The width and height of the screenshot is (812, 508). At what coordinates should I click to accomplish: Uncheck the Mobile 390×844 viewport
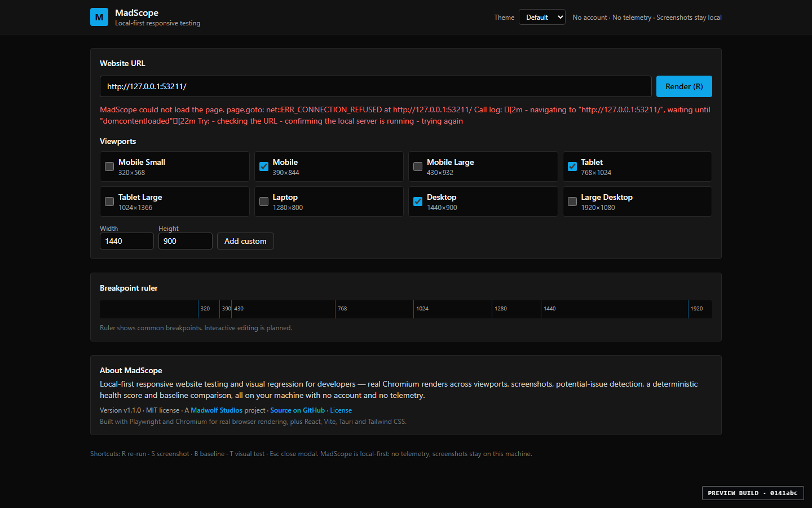point(264,167)
